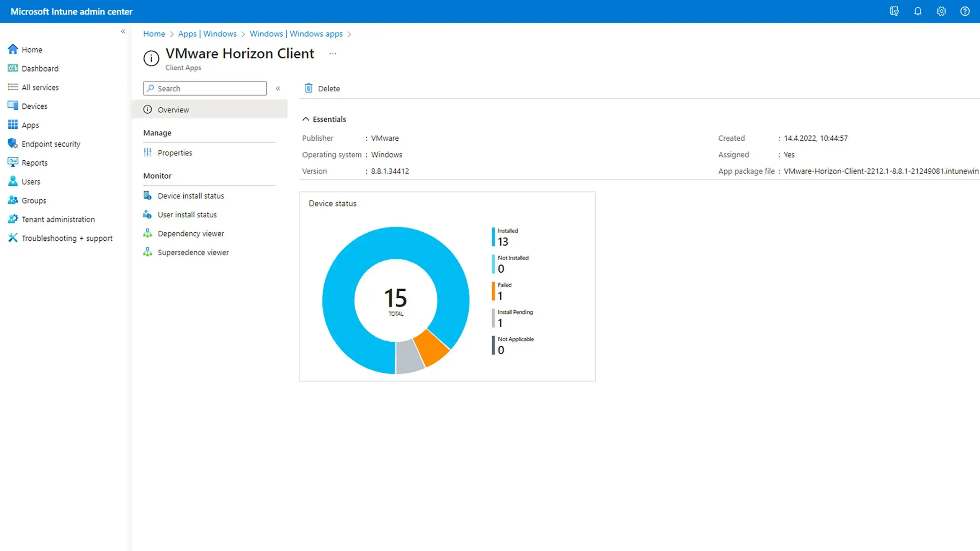Click the All services list icon
Image resolution: width=980 pixels, height=551 pixels.
click(13, 87)
